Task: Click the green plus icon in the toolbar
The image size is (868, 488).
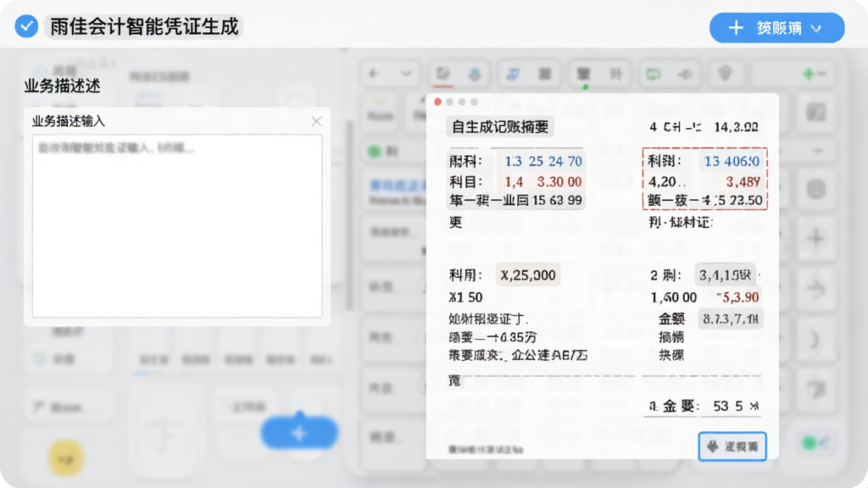Action: coord(809,73)
